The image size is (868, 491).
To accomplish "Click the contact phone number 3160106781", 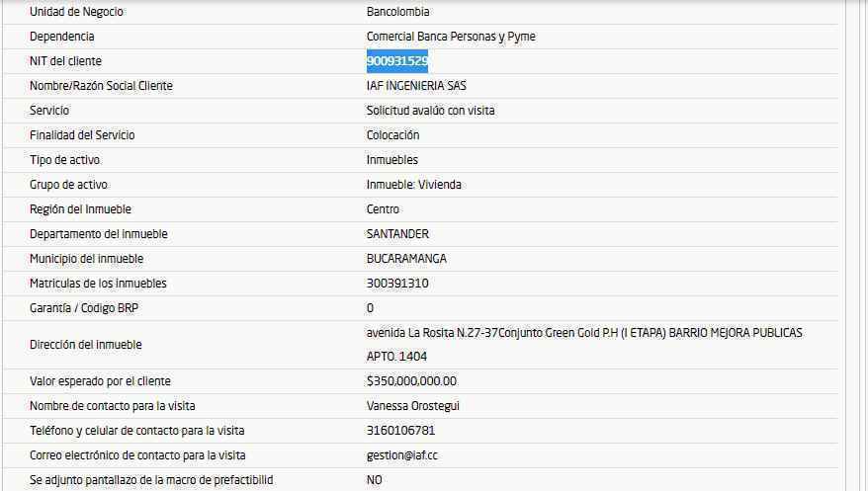I will 400,431.
